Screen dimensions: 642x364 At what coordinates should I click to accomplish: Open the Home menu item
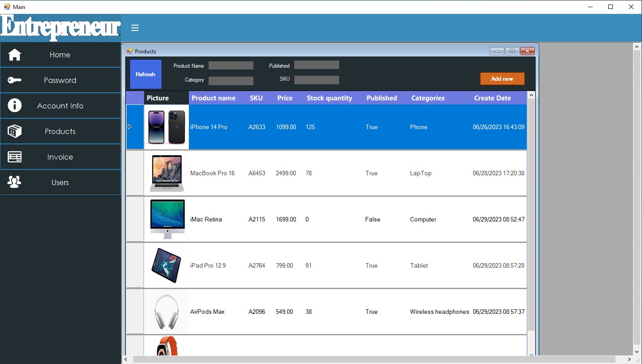click(x=61, y=55)
